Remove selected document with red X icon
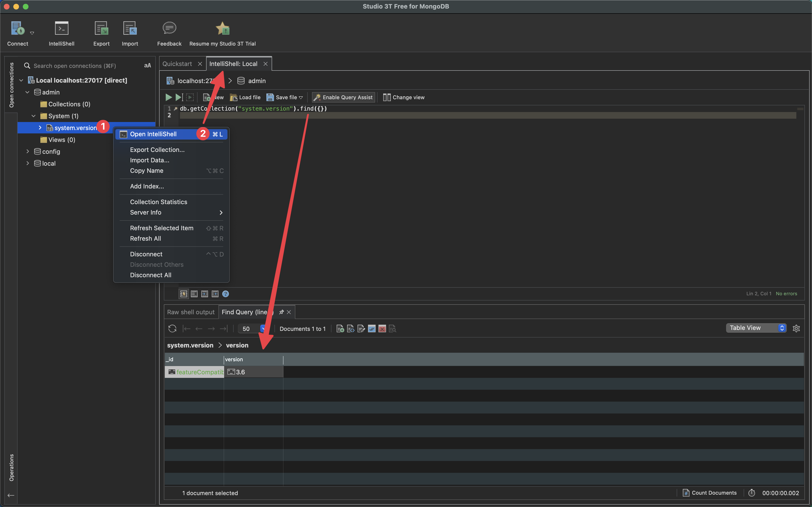The height and width of the screenshot is (507, 812). coord(382,329)
